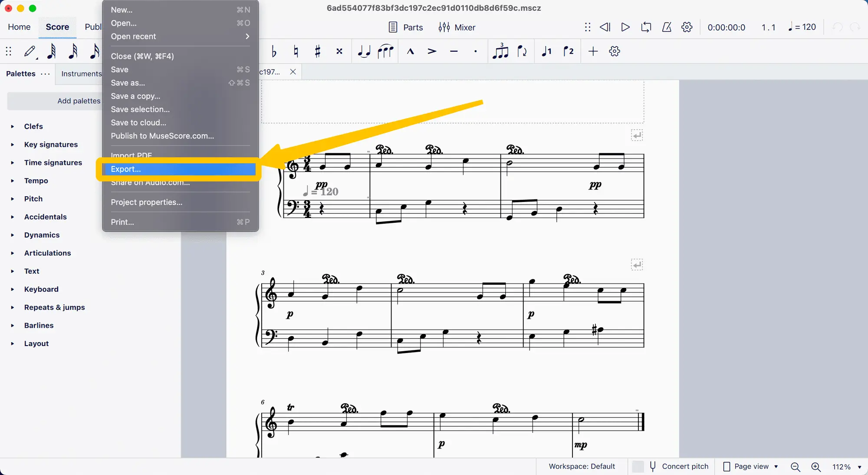Choose Export... from the File menu
Viewport: 868px width, 475px height.
click(180, 169)
